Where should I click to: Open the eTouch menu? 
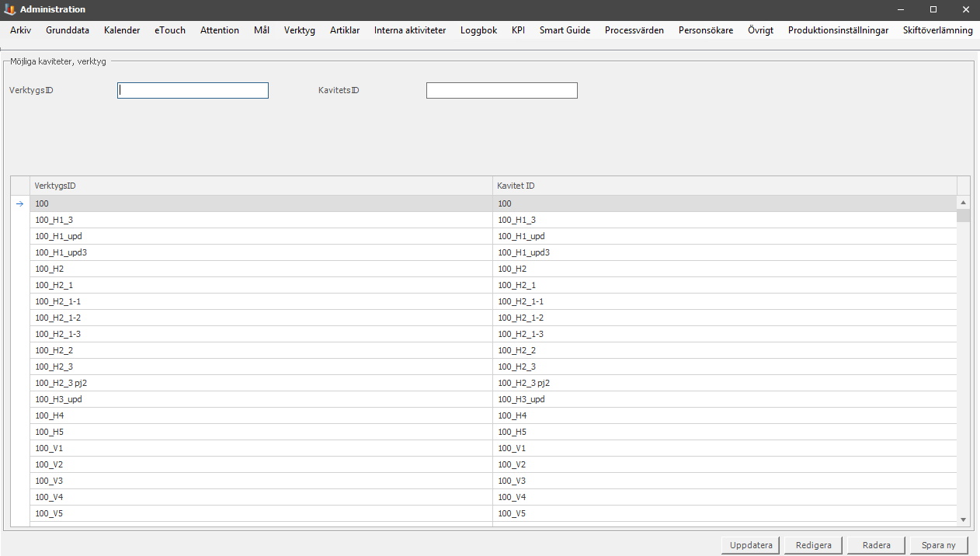pyautogui.click(x=170, y=30)
